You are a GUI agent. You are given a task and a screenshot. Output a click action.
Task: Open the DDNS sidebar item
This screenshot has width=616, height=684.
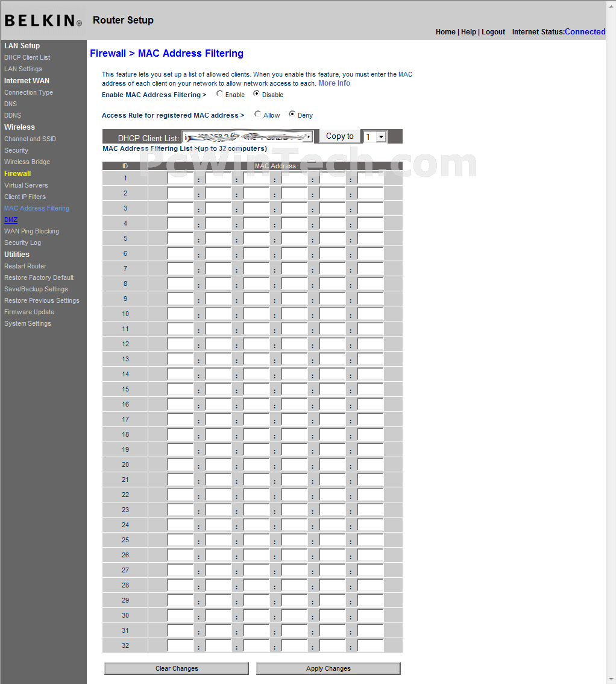(x=13, y=115)
